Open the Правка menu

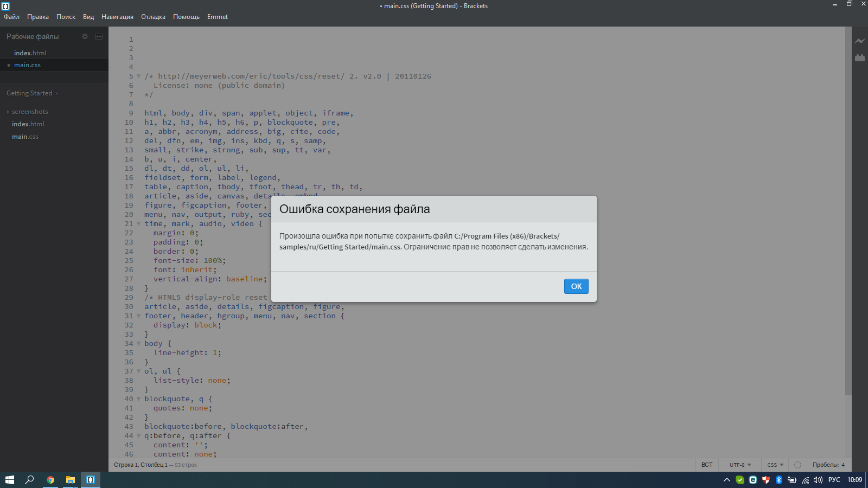click(38, 17)
